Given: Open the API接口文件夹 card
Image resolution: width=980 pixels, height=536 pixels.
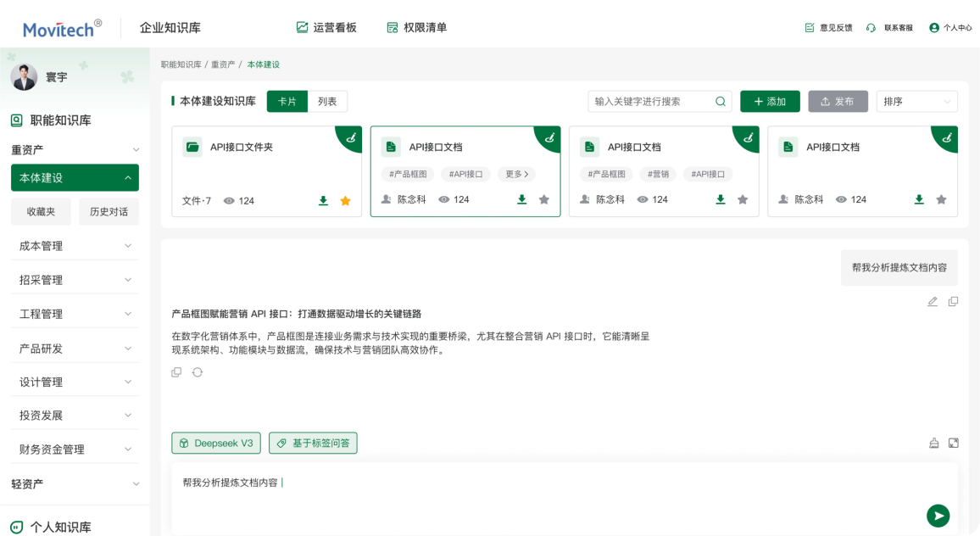Looking at the screenshot, I should 267,171.
